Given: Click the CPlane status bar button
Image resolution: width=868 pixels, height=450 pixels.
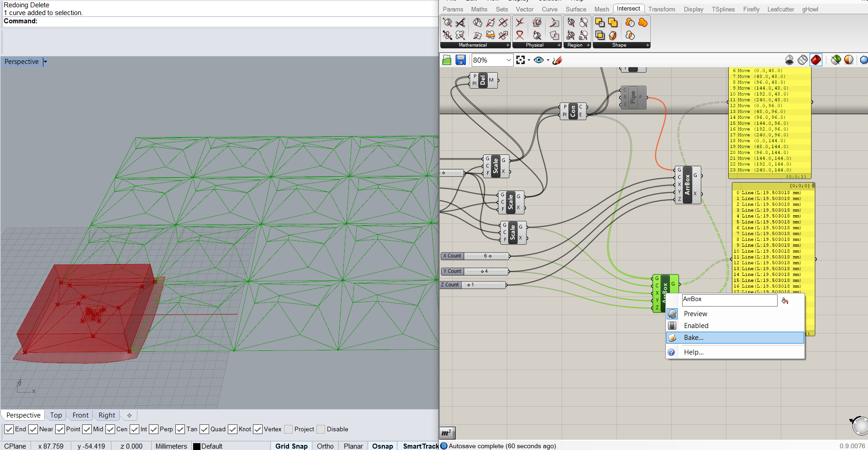Looking at the screenshot, I should 15,446.
